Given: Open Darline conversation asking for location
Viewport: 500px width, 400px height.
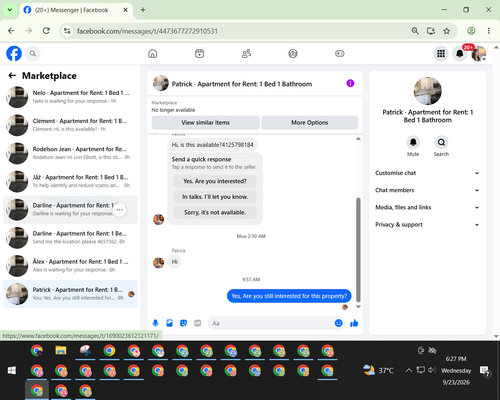Looking at the screenshot, I should [x=70, y=237].
